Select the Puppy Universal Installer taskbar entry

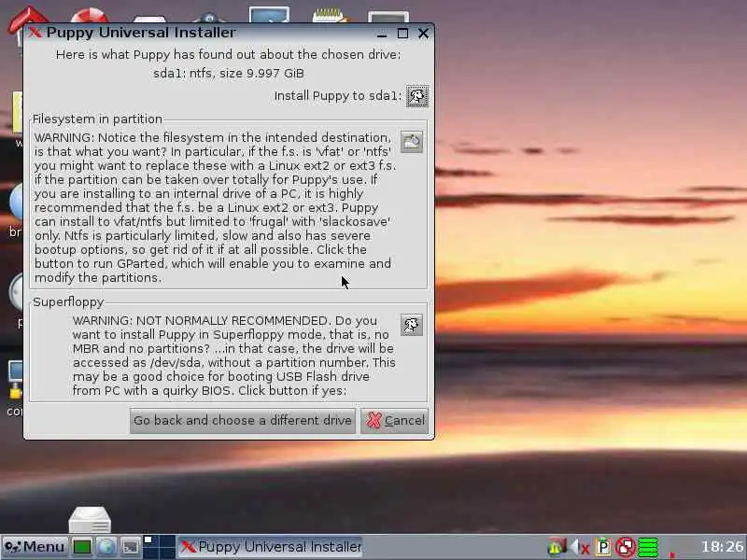pyautogui.click(x=272, y=547)
